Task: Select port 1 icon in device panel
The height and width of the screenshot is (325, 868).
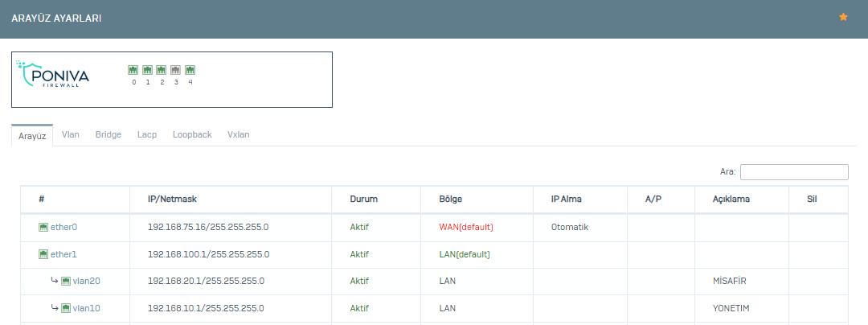Action: click(x=147, y=70)
